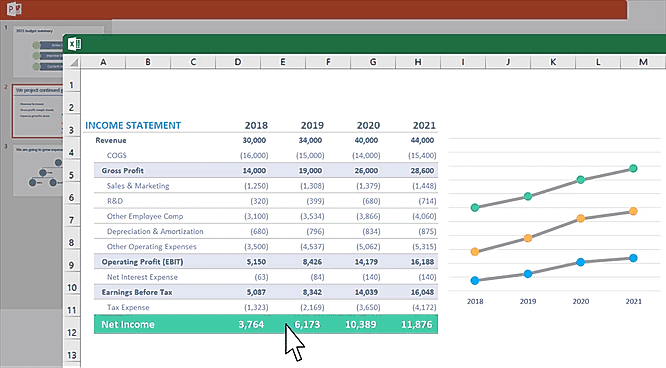Select column I header
666x368 pixels.
coord(463,62)
